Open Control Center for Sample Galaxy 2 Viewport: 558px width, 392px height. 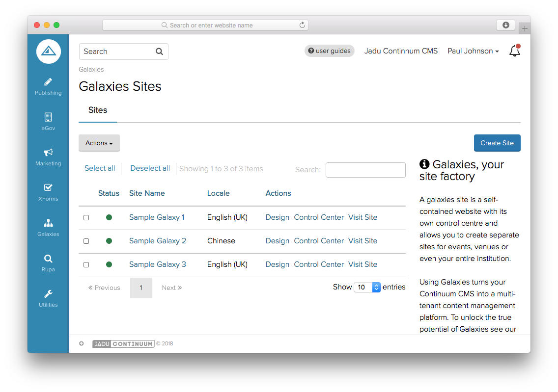click(x=319, y=241)
